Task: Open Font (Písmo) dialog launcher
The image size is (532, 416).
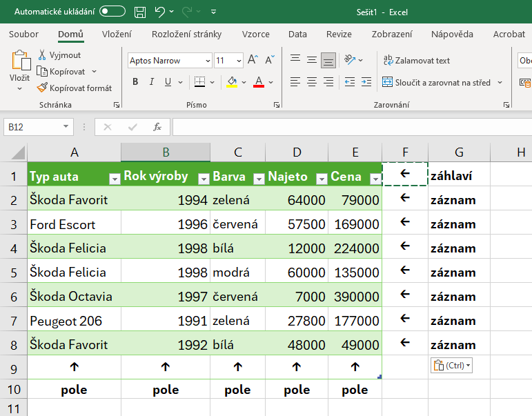Action: (x=277, y=105)
